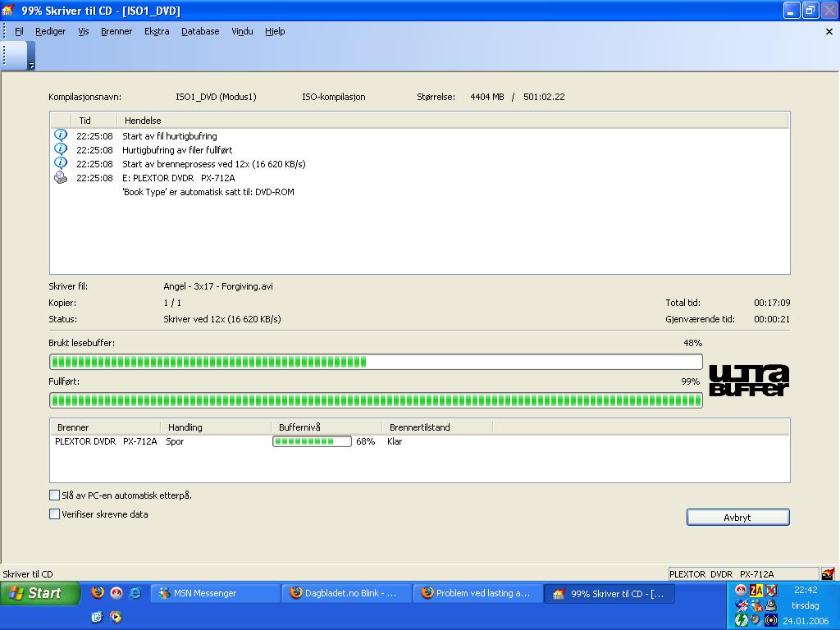Viewport: 840px width, 630px height.
Task: Launch Firefox from the Quick Launch bar
Action: pyautogui.click(x=98, y=592)
